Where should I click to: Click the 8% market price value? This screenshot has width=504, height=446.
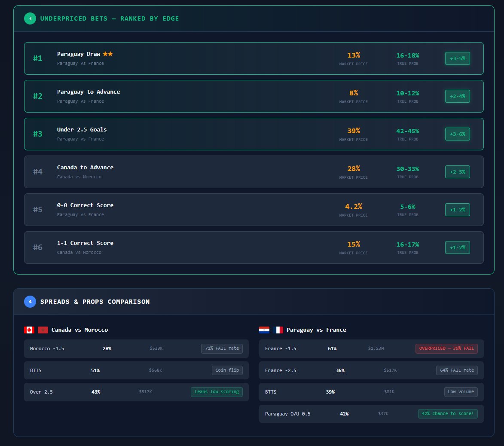coord(354,93)
